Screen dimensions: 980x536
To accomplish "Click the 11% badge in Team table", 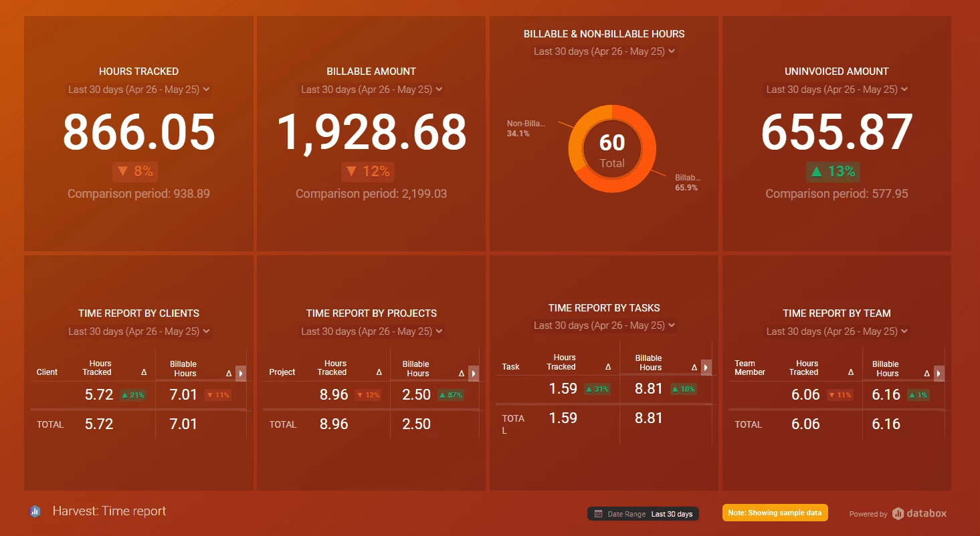I will 840,395.
